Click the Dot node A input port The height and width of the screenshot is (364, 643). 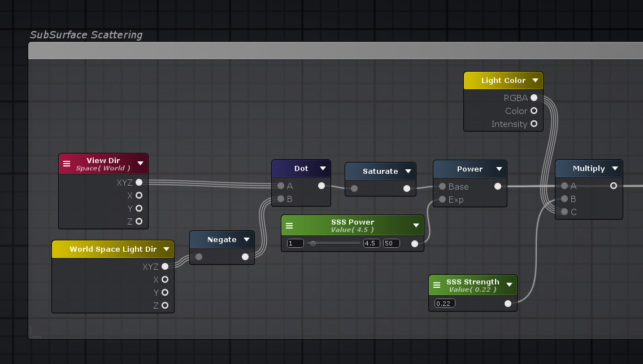click(281, 186)
